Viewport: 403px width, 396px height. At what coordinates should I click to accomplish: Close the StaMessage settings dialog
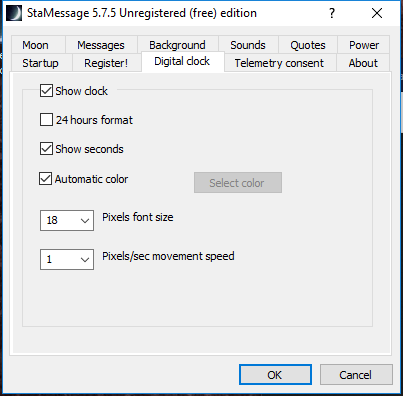click(x=377, y=13)
